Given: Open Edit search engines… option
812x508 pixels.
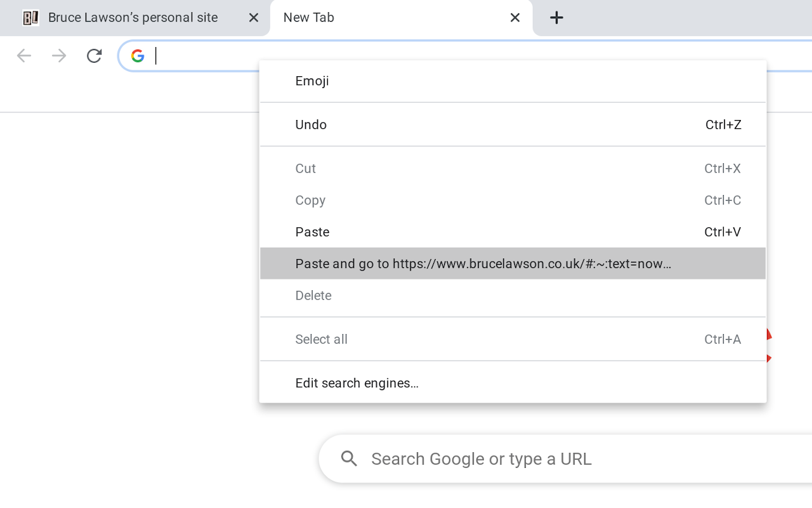Looking at the screenshot, I should tap(513, 383).
